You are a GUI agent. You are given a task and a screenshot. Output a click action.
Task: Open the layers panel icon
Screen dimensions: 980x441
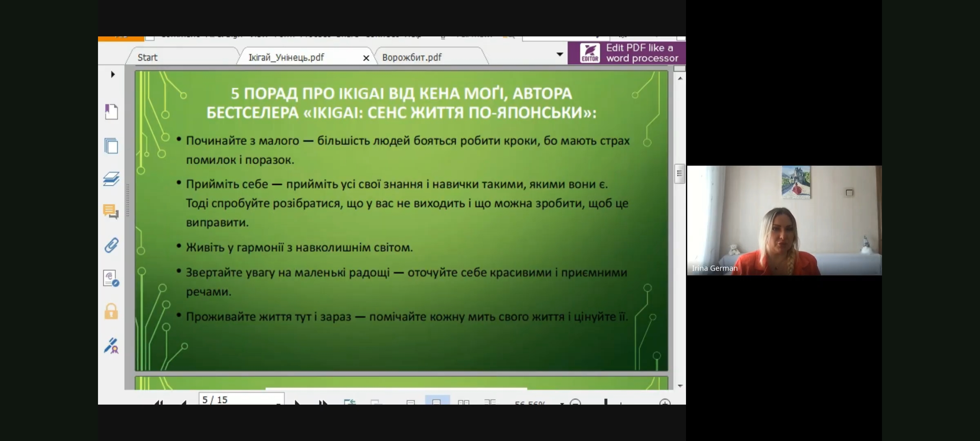111,179
